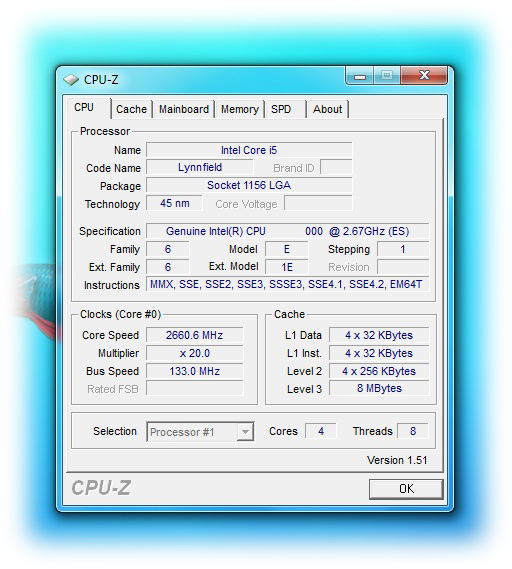512x569 pixels.
Task: Click the Level 3 cache 8 MBytes field
Action: [379, 388]
